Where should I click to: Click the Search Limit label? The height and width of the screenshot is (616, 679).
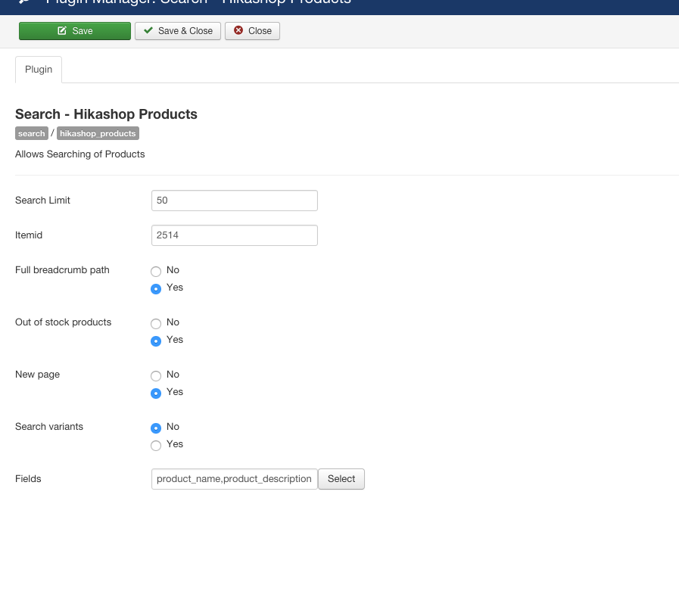(42, 201)
